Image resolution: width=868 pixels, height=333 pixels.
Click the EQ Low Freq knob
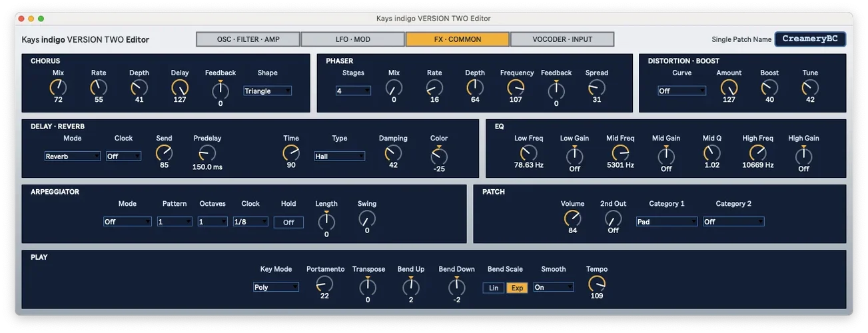[529, 153]
